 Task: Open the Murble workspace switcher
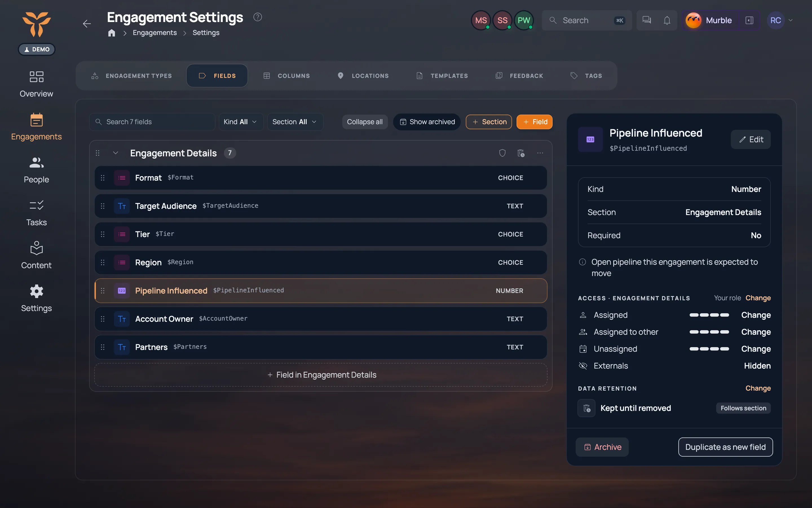(710, 20)
